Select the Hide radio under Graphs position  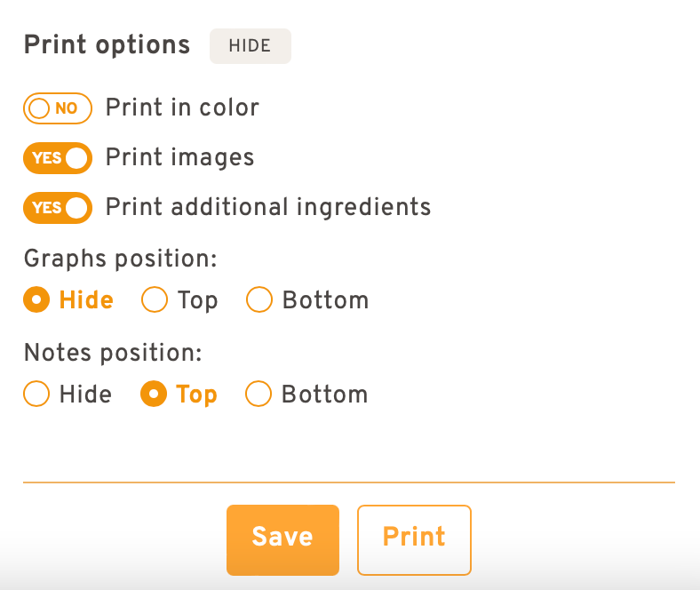click(36, 300)
